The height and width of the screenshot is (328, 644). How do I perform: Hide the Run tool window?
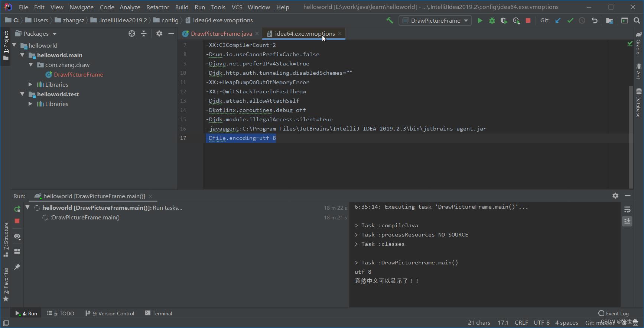628,196
